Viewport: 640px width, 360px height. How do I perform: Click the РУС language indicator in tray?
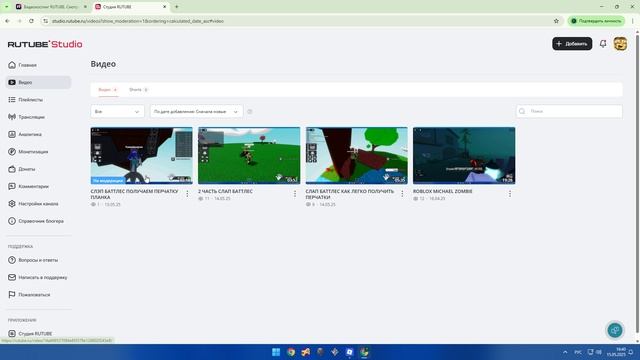[578, 352]
